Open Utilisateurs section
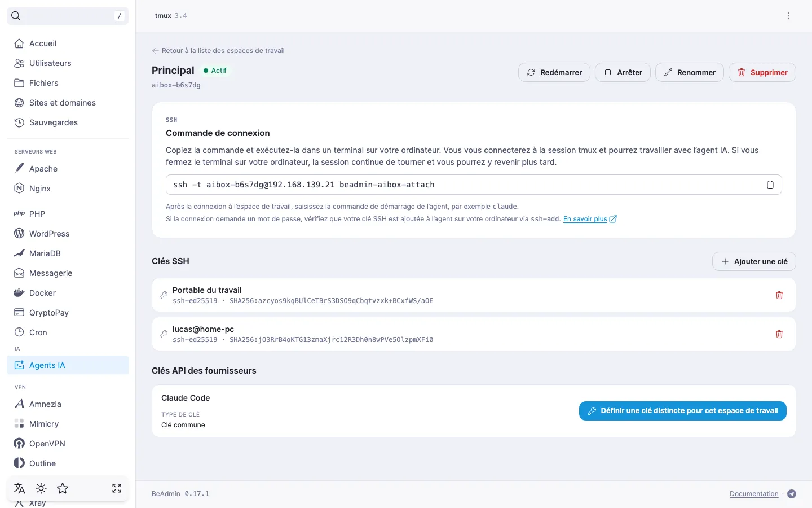The image size is (812, 508). click(68, 63)
